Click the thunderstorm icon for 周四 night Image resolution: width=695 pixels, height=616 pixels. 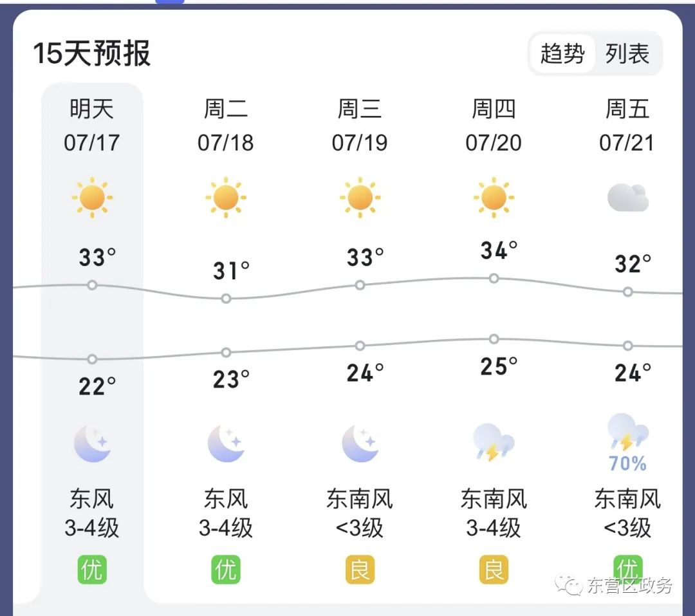pyautogui.click(x=494, y=442)
